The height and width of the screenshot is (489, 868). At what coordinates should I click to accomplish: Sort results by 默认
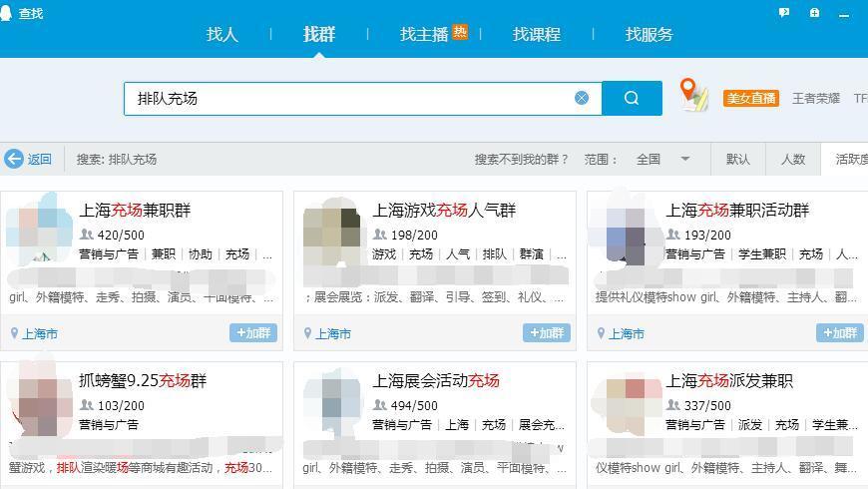coord(738,160)
